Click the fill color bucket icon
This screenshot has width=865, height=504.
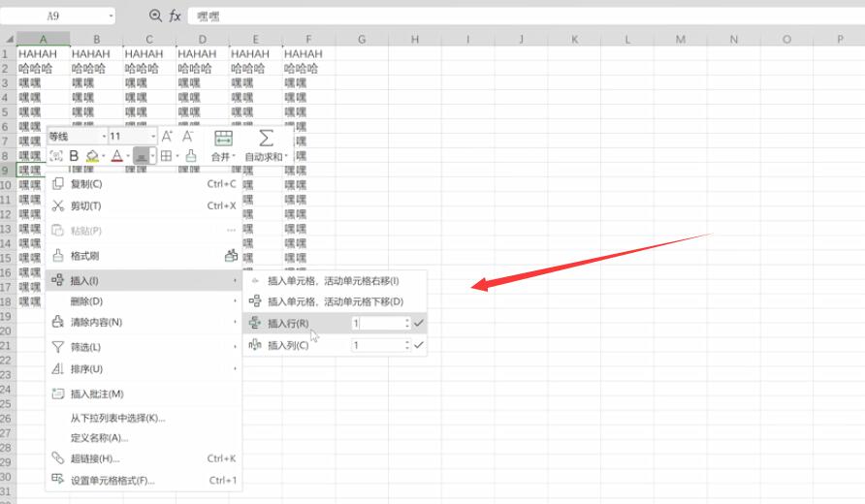tap(93, 156)
